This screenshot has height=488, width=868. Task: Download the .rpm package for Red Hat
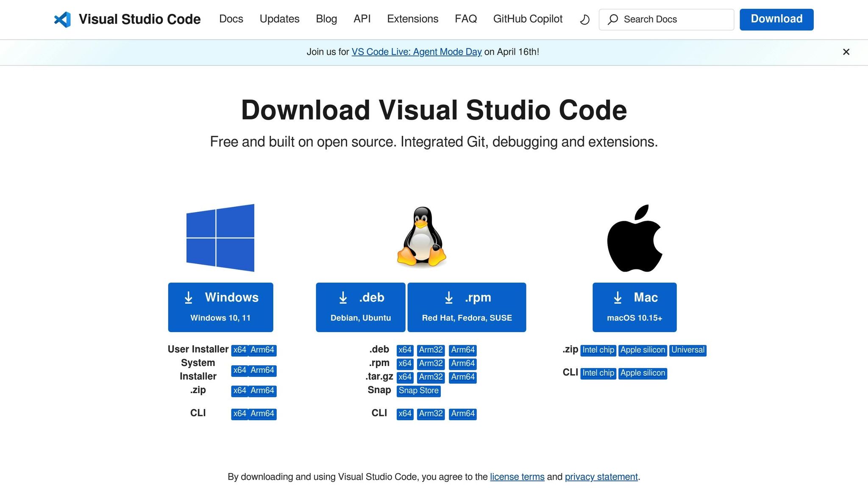[467, 307]
